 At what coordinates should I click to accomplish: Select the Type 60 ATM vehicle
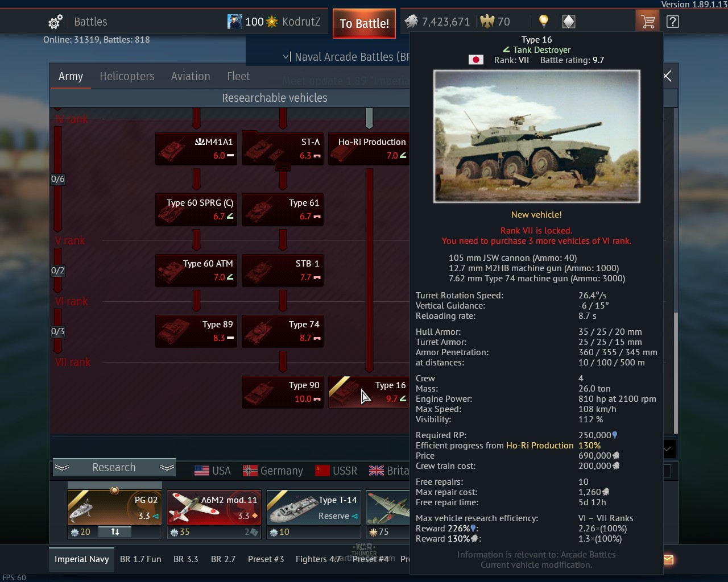[196, 270]
